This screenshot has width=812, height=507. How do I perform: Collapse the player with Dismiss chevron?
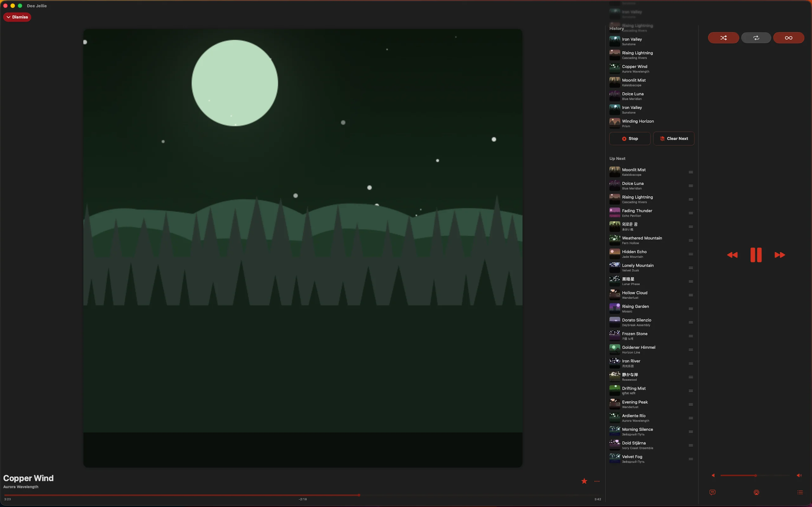tap(17, 17)
